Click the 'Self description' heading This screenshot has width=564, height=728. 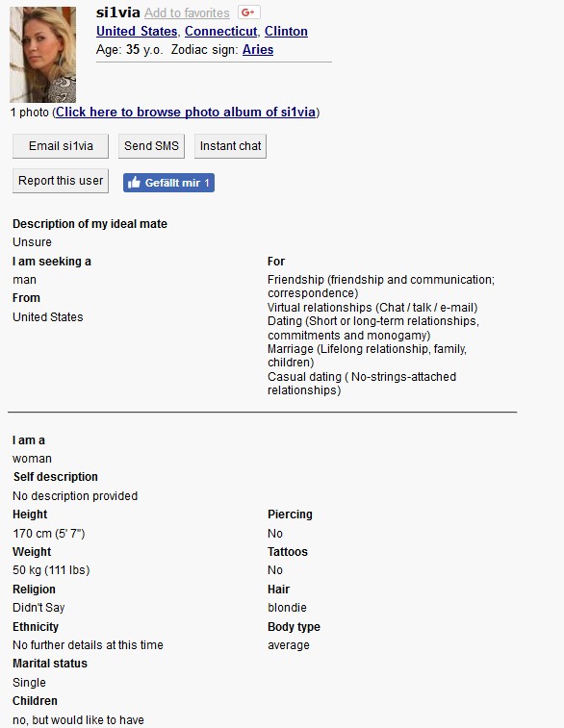point(56,477)
